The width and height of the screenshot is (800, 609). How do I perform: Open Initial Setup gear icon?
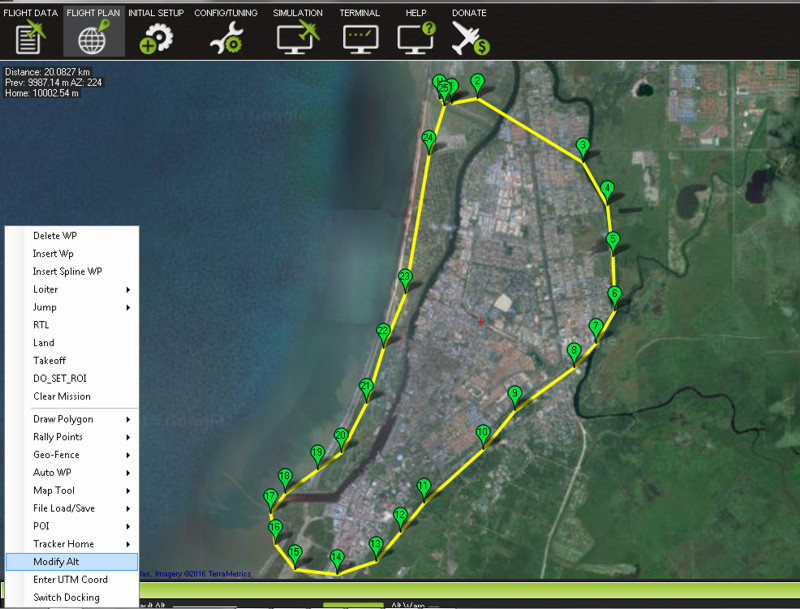tap(156, 35)
